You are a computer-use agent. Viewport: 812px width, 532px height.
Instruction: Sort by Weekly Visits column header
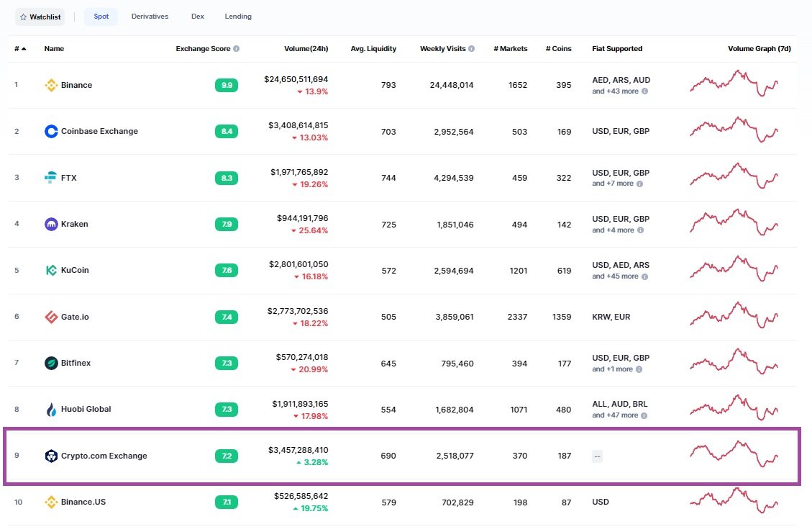443,49
